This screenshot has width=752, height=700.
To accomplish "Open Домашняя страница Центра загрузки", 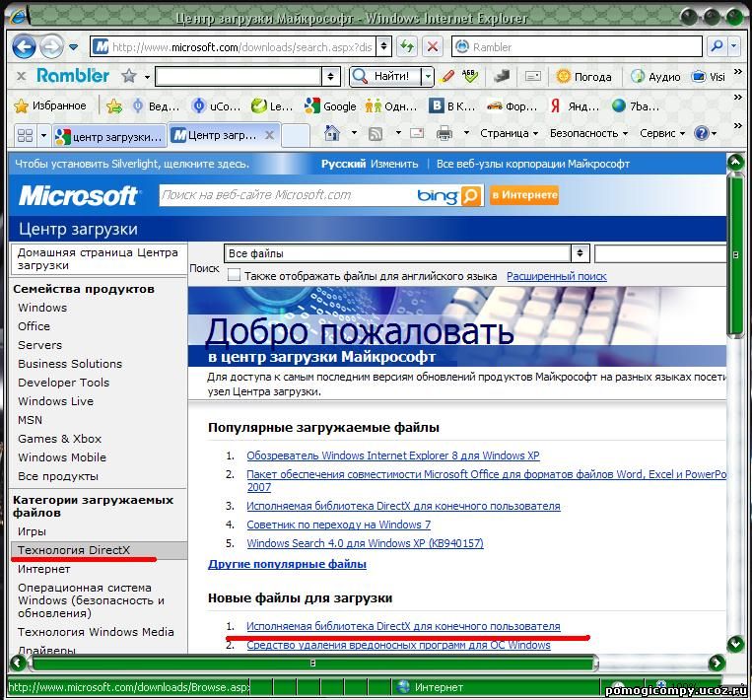I will 98,258.
